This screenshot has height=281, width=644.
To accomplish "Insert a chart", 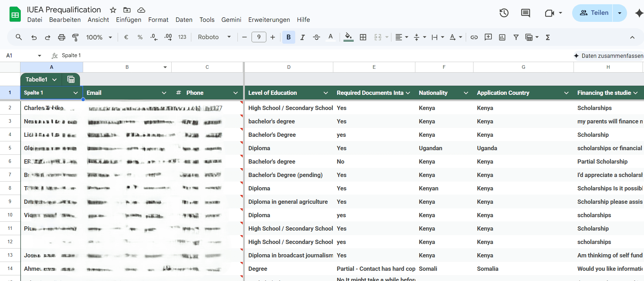I will pyautogui.click(x=502, y=37).
